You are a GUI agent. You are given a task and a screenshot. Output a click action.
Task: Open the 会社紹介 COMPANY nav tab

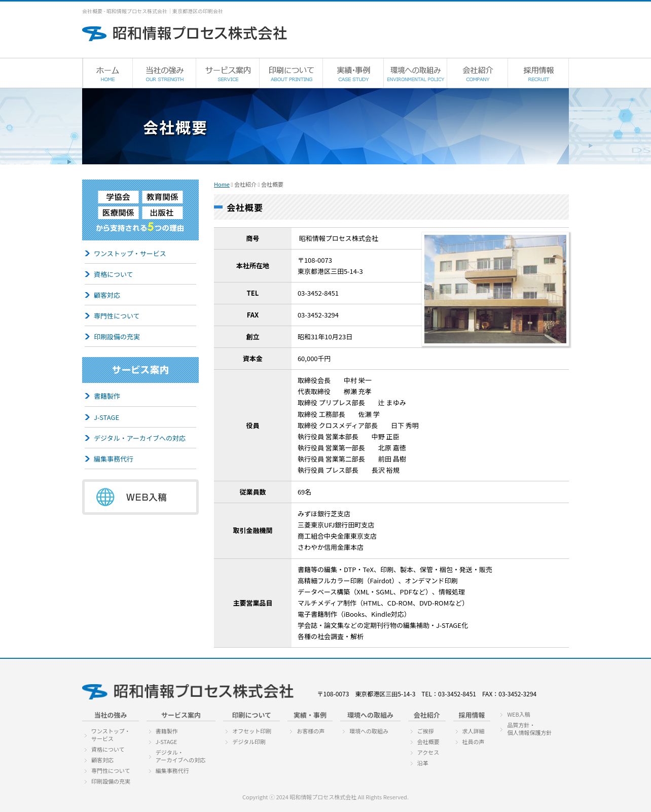click(x=478, y=73)
